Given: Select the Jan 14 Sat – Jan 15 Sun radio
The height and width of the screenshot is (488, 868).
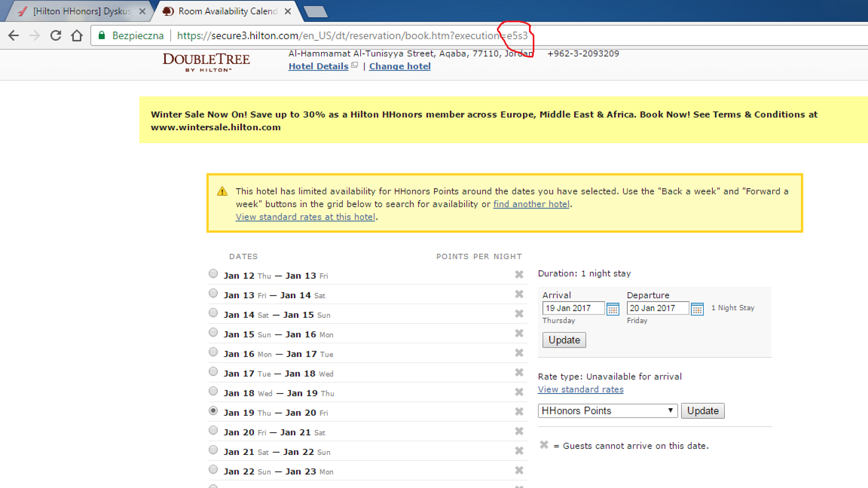Looking at the screenshot, I should 213,313.
